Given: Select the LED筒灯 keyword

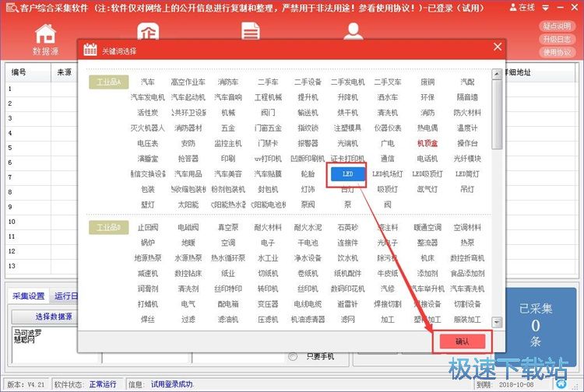Looking at the screenshot, I should [x=467, y=173].
